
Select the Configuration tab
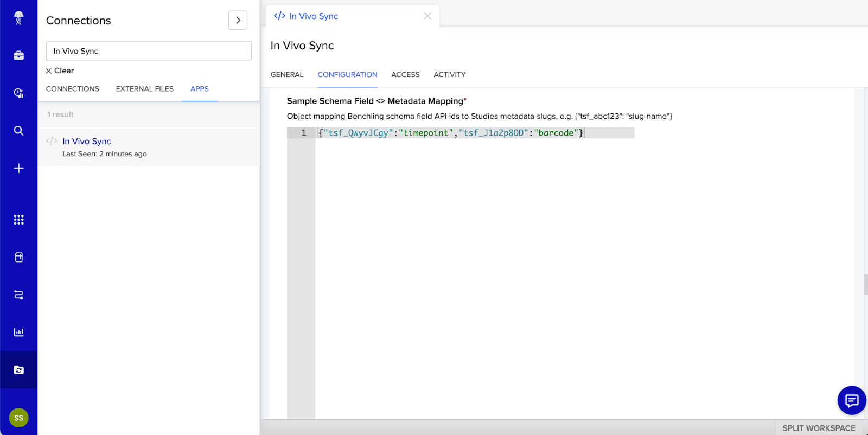(x=348, y=75)
